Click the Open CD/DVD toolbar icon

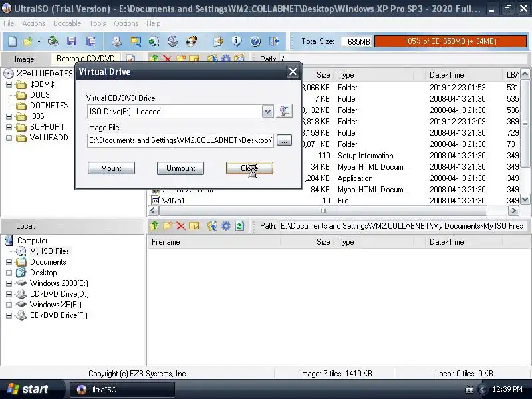tap(53, 41)
